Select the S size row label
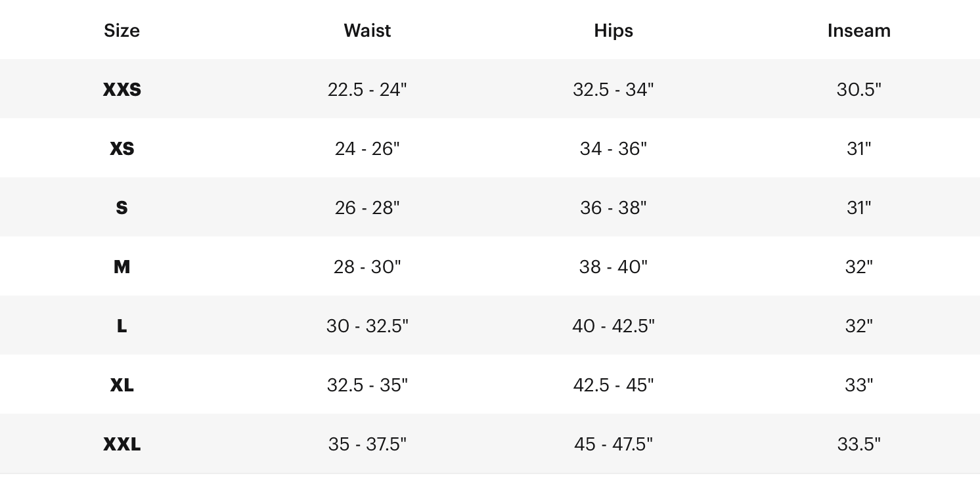This screenshot has height=482, width=980. [122, 208]
